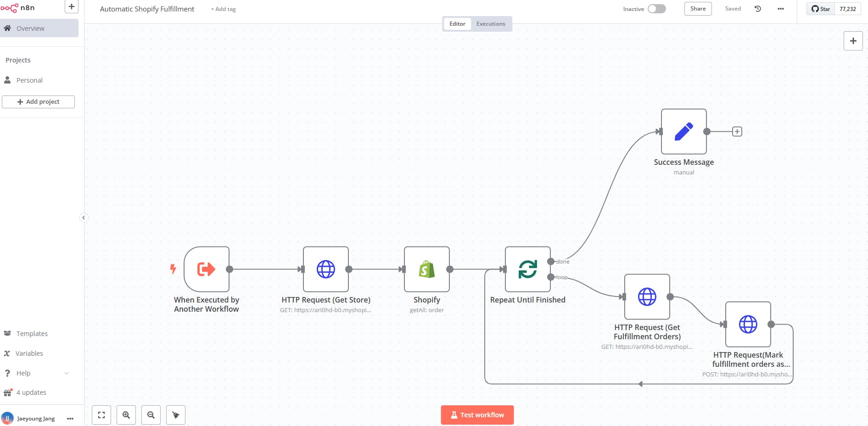The image size is (868, 426).
Task: Click the tidy up workflow button
Action: pyautogui.click(x=176, y=415)
